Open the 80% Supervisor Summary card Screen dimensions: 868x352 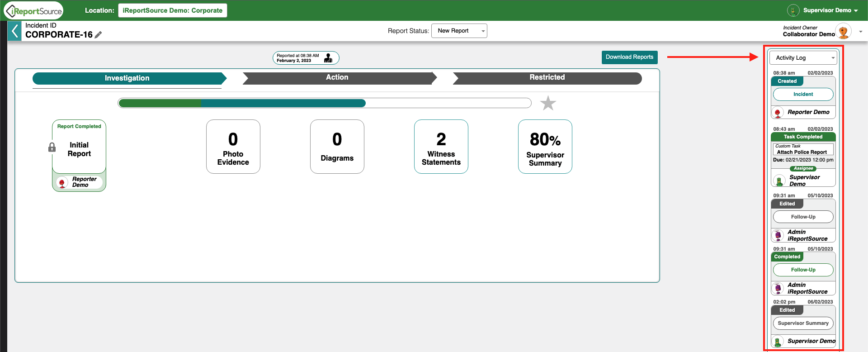(545, 147)
